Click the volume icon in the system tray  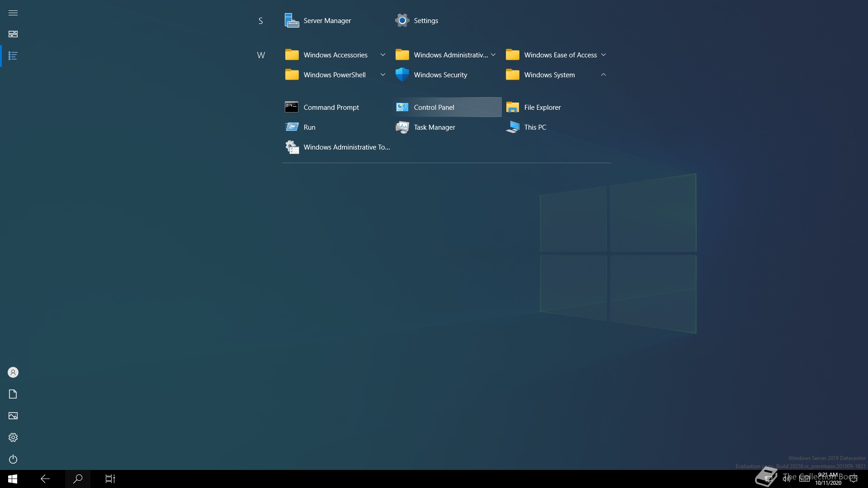pyautogui.click(x=787, y=479)
